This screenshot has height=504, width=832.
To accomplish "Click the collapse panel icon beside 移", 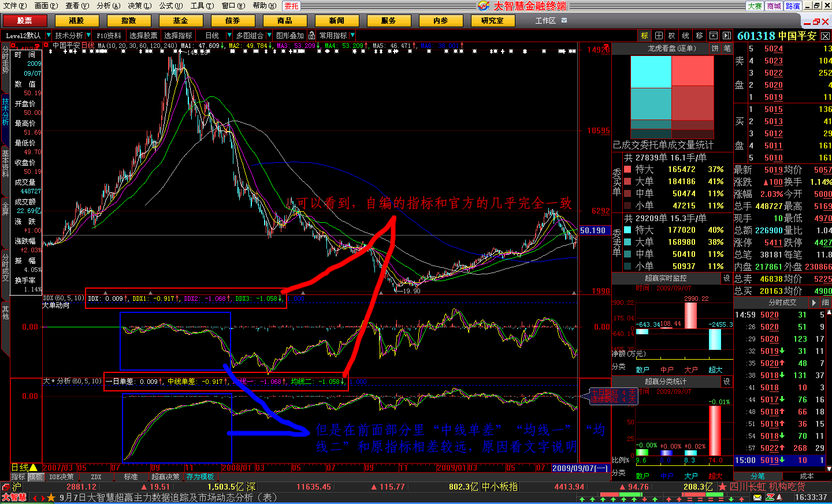I will click(714, 36).
